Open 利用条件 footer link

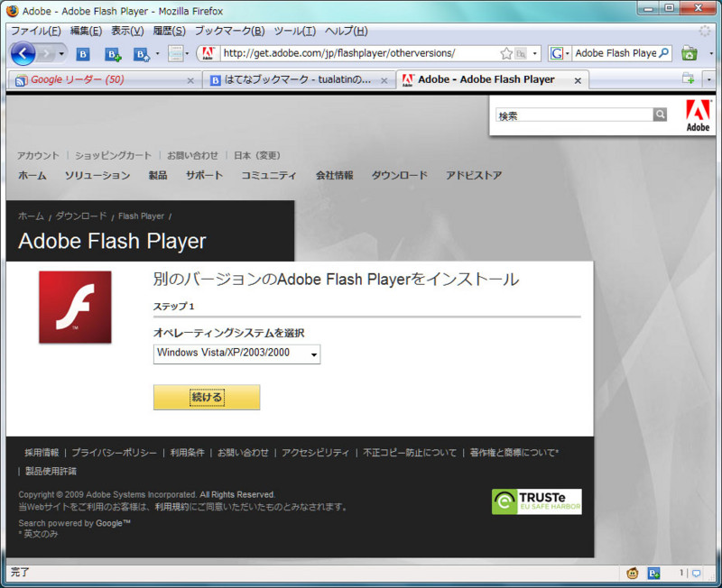pos(187,453)
